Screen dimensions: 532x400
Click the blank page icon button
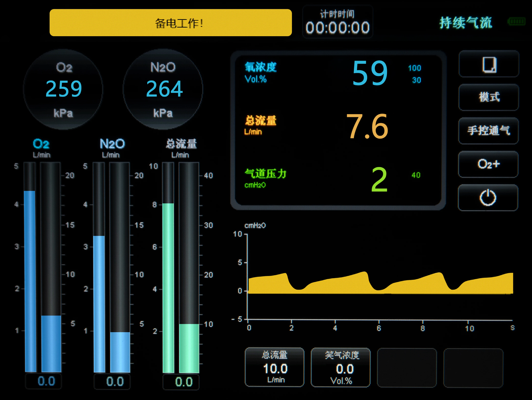[x=489, y=64]
